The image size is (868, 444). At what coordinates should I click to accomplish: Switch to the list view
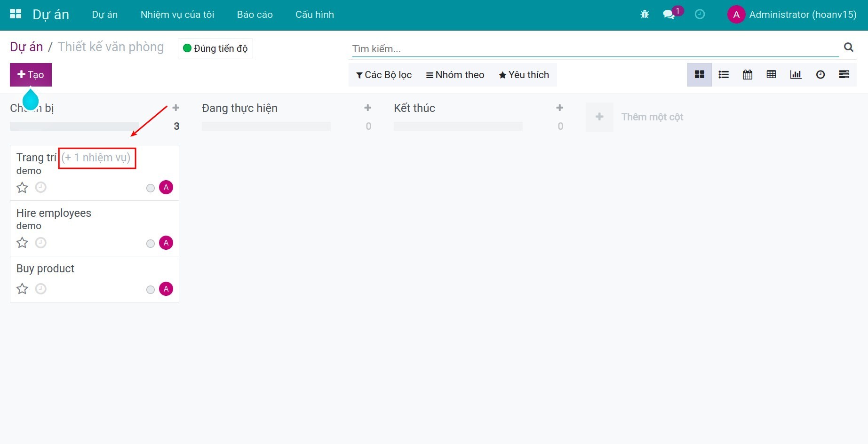[x=723, y=74]
